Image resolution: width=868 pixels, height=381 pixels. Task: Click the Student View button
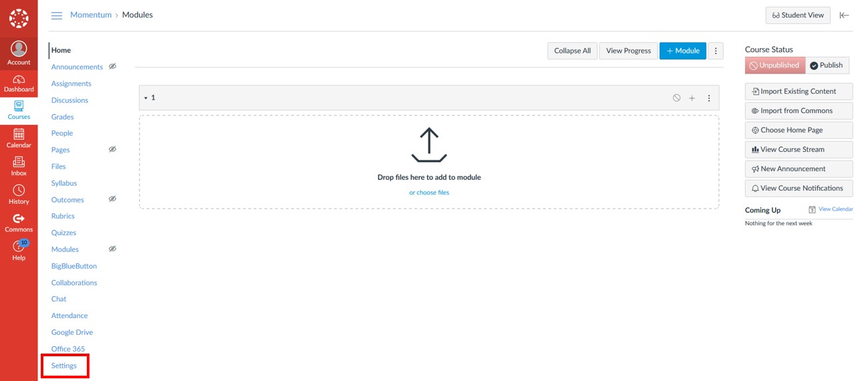[798, 15]
